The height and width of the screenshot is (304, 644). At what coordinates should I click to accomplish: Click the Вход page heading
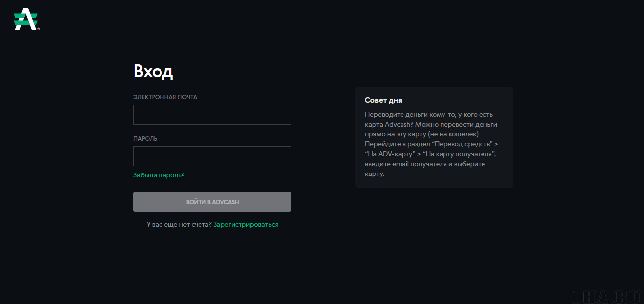pos(153,72)
